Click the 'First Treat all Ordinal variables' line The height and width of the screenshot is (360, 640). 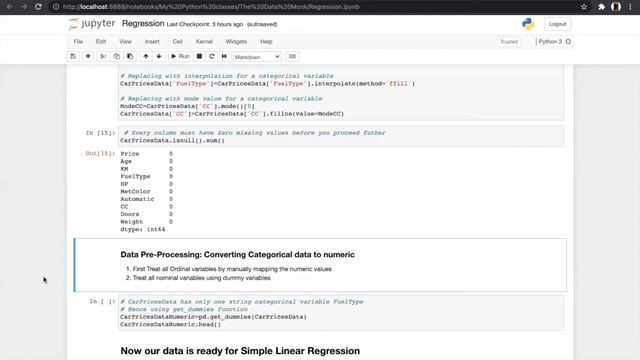pyautogui.click(x=232, y=269)
